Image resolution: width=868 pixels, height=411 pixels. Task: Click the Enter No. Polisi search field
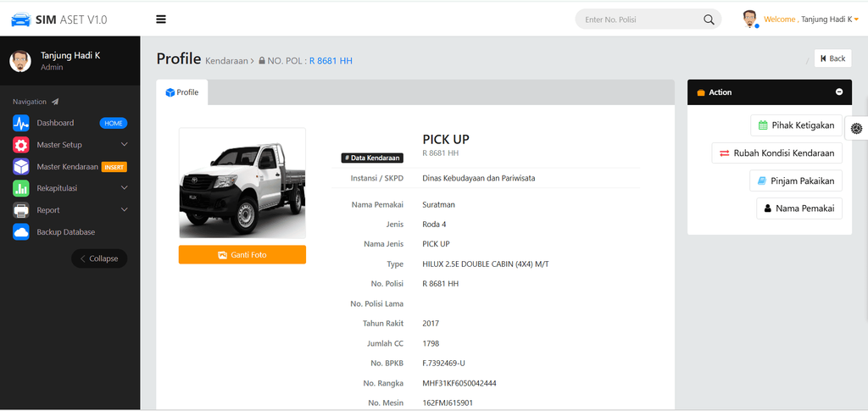click(x=639, y=19)
